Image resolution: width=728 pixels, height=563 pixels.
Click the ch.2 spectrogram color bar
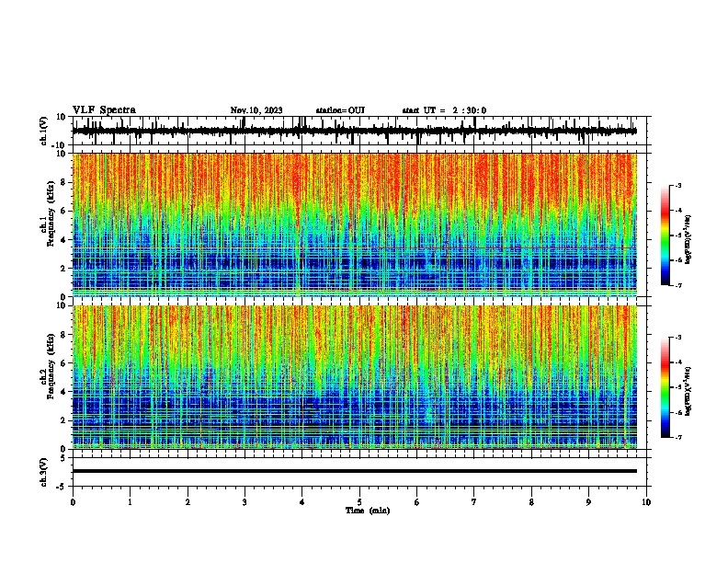click(x=665, y=387)
